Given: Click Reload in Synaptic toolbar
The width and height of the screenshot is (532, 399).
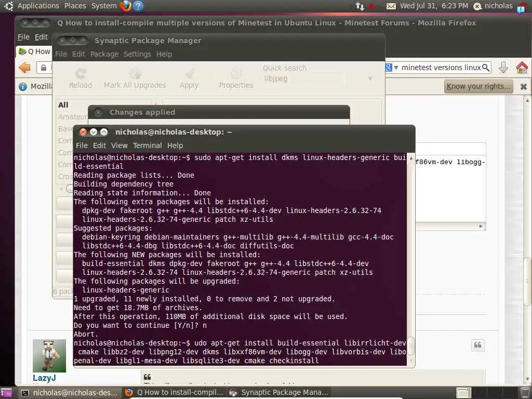Looking at the screenshot, I should [81, 78].
